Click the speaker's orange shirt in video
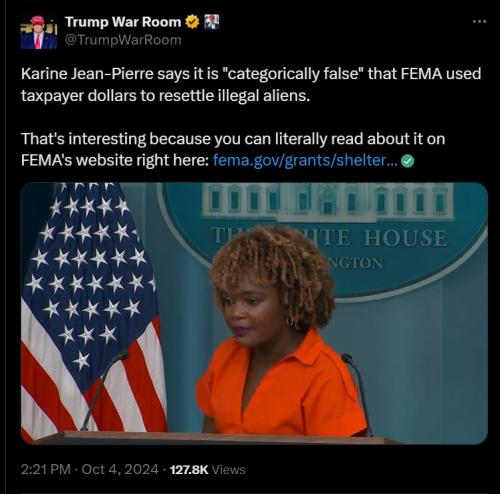This screenshot has height=494, width=500. (283, 387)
